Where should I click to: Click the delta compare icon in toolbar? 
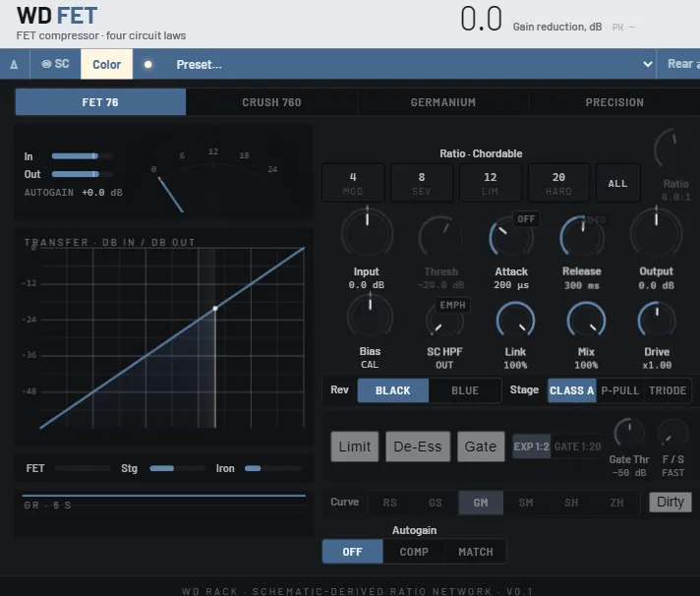tap(15, 64)
